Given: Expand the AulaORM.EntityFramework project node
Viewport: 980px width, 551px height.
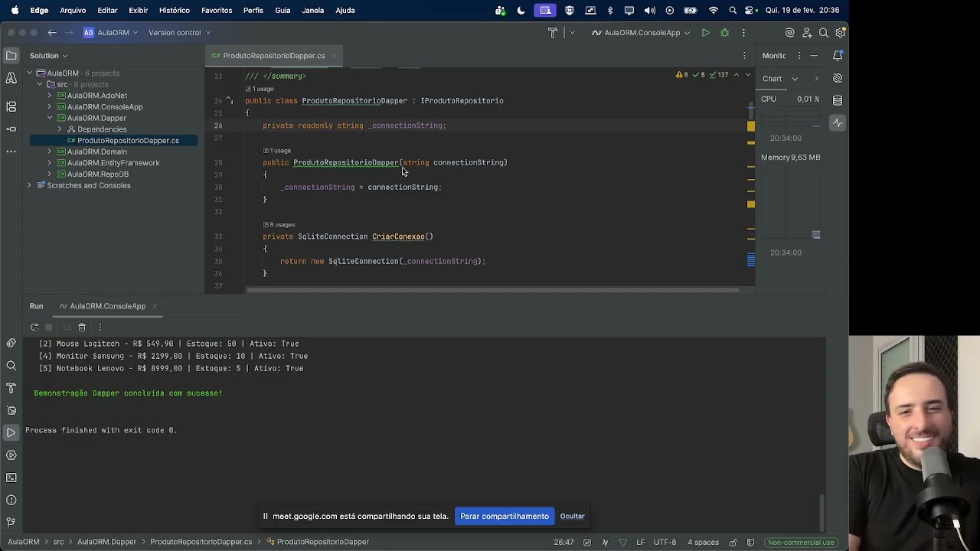Looking at the screenshot, I should [50, 163].
